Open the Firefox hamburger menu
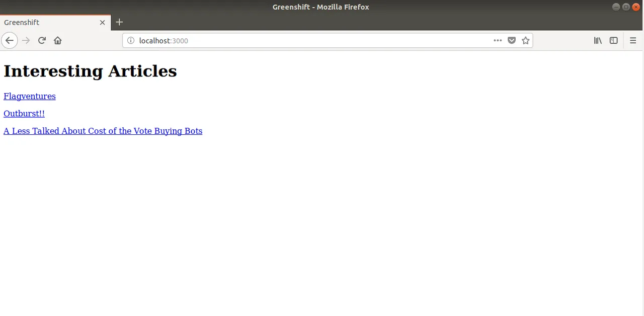Screen dimensions: 644x316 [x=633, y=40]
